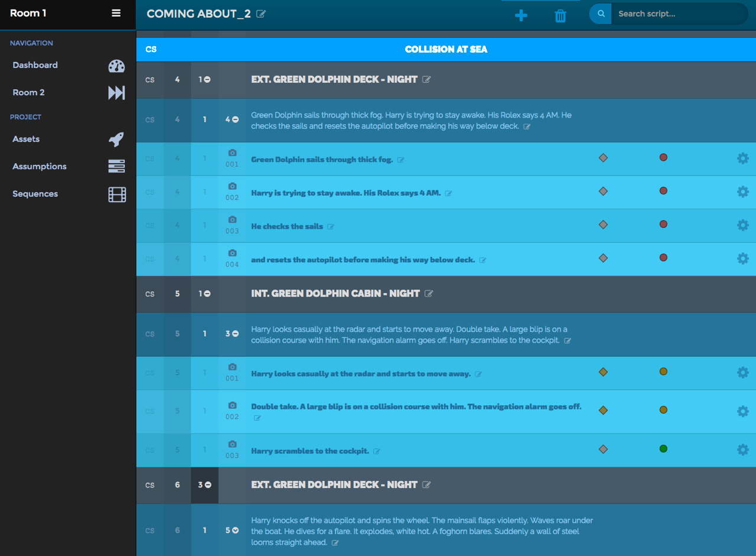Click the search magnifier icon
The image size is (756, 556).
(x=600, y=13)
